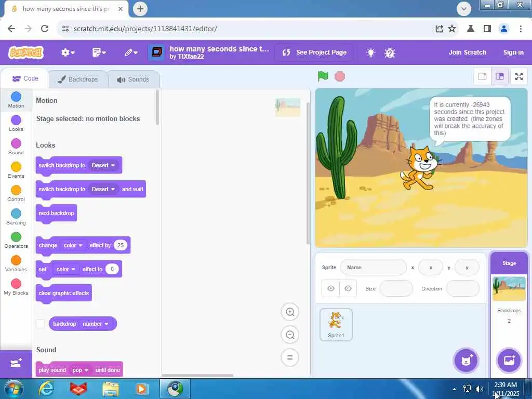Open the Settings gear menu

pos(68,52)
